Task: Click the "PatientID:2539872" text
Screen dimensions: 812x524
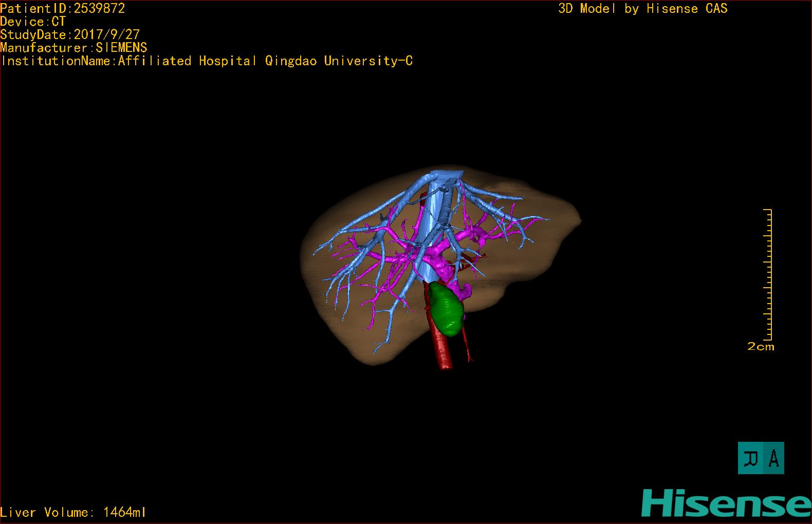Action: [x=63, y=8]
